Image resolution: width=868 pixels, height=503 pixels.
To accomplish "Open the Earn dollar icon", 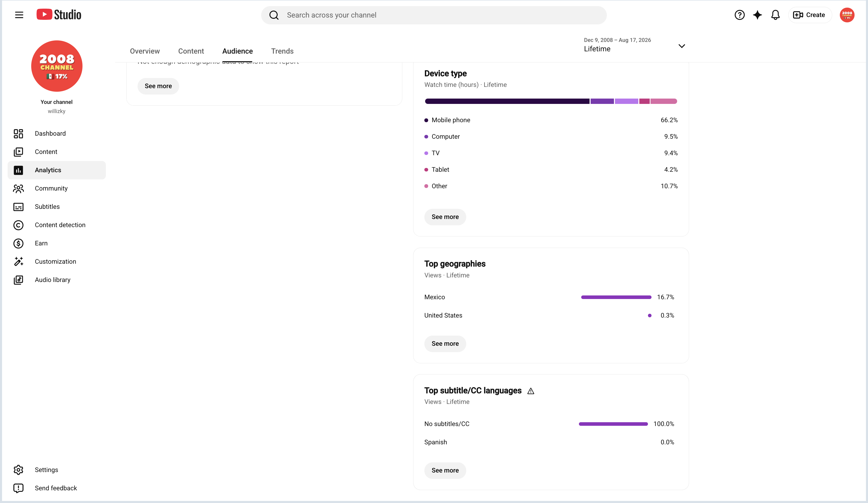I will click(18, 243).
